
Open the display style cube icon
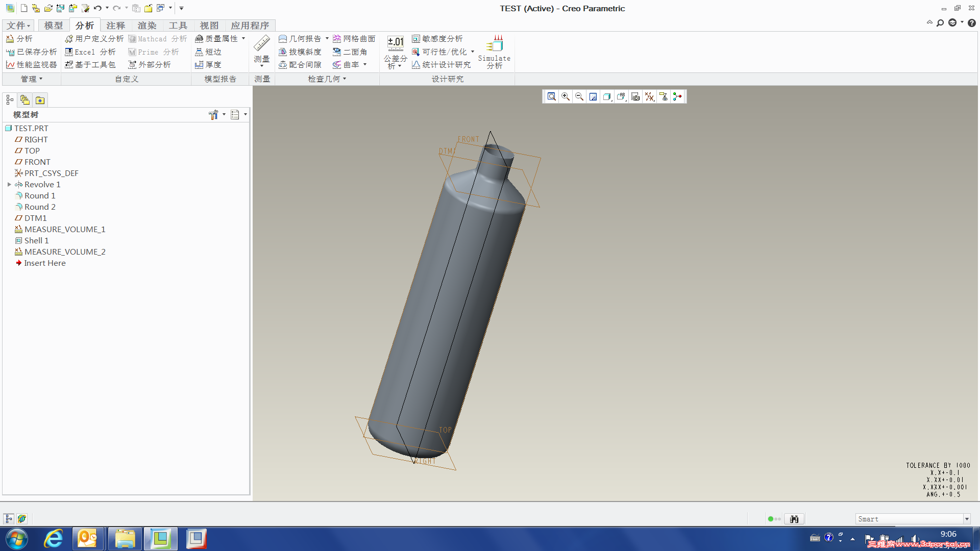607,96
